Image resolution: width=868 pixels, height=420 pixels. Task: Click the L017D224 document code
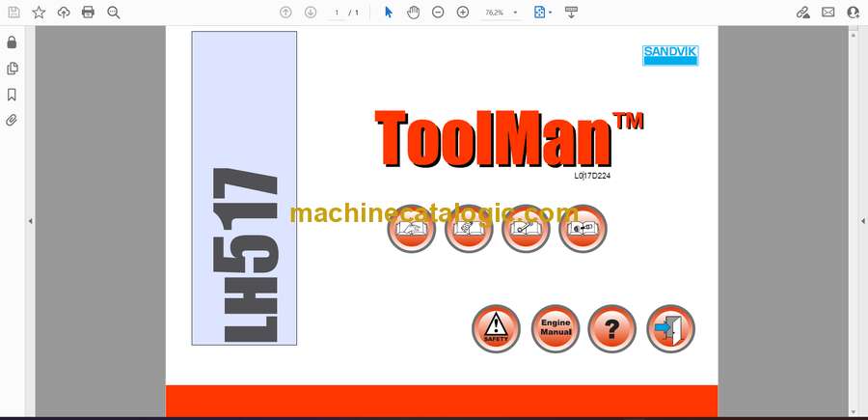point(592,176)
